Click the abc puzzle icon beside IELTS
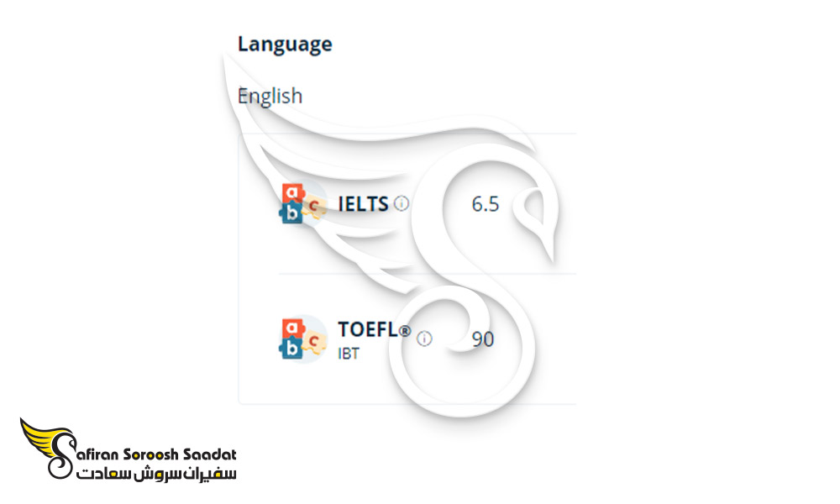The width and height of the screenshot is (840, 504). tap(303, 203)
